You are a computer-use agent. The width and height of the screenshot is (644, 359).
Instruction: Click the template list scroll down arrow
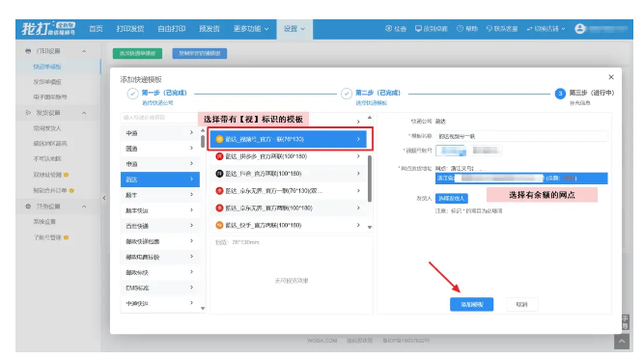(370, 228)
